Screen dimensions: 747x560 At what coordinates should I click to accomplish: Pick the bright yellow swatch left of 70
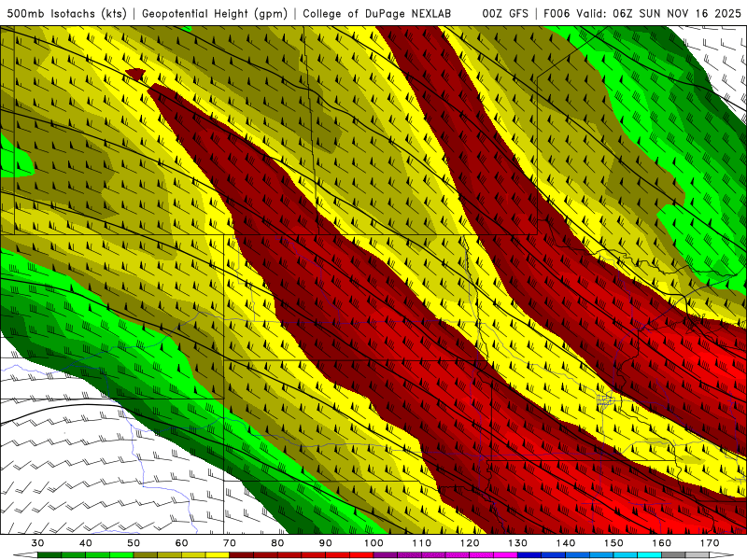tap(218, 555)
